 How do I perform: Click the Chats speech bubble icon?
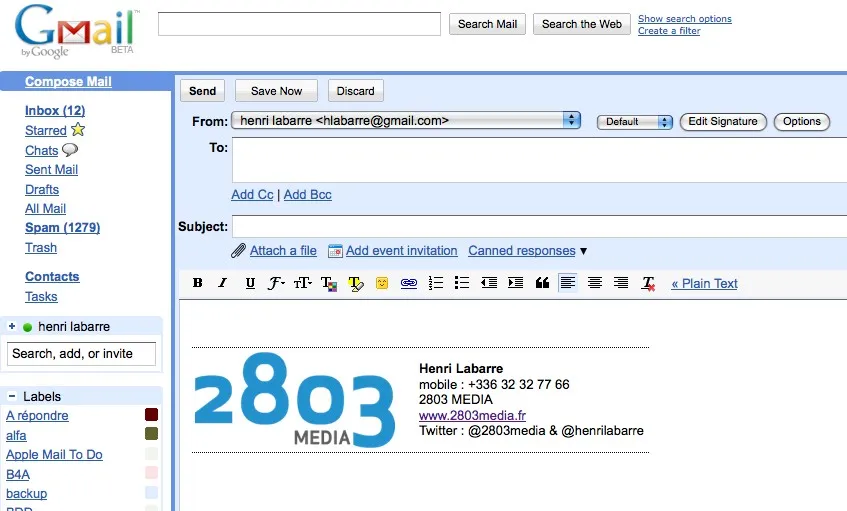pyautogui.click(x=70, y=150)
